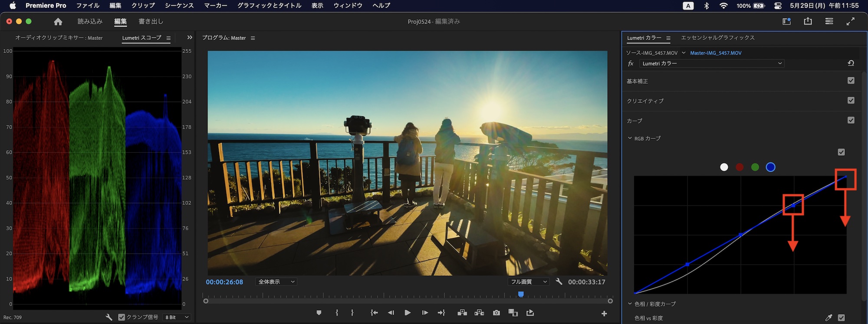Click the Export Frame camera icon
This screenshot has height=324, width=868.
(496, 313)
